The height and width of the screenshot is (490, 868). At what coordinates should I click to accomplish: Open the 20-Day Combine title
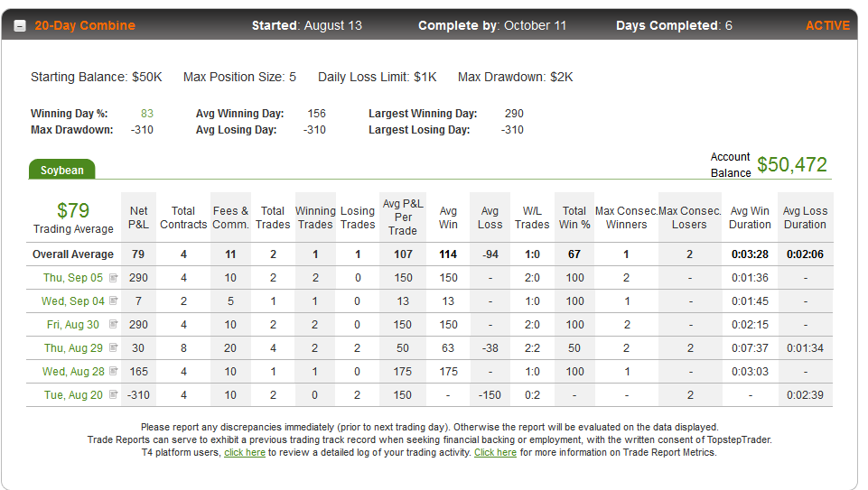[85, 25]
